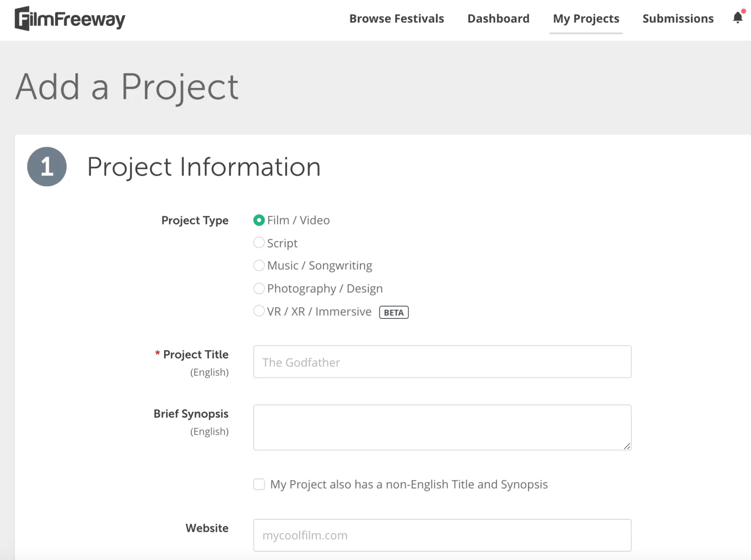Focus the Website input field
The image size is (751, 560).
coord(442,535)
